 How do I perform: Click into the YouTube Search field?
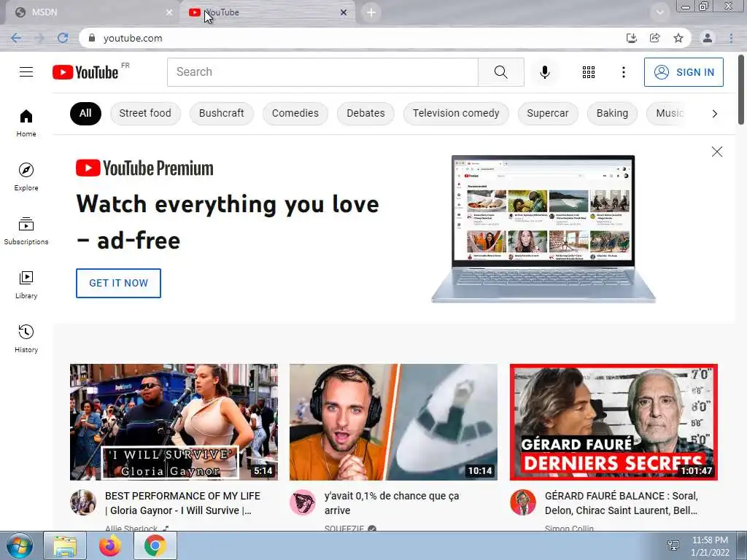322,72
